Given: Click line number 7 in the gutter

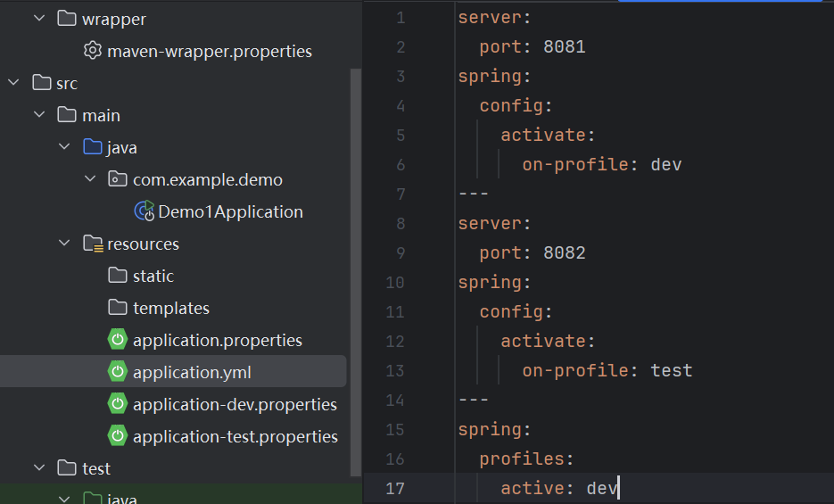Looking at the screenshot, I should click(399, 194).
